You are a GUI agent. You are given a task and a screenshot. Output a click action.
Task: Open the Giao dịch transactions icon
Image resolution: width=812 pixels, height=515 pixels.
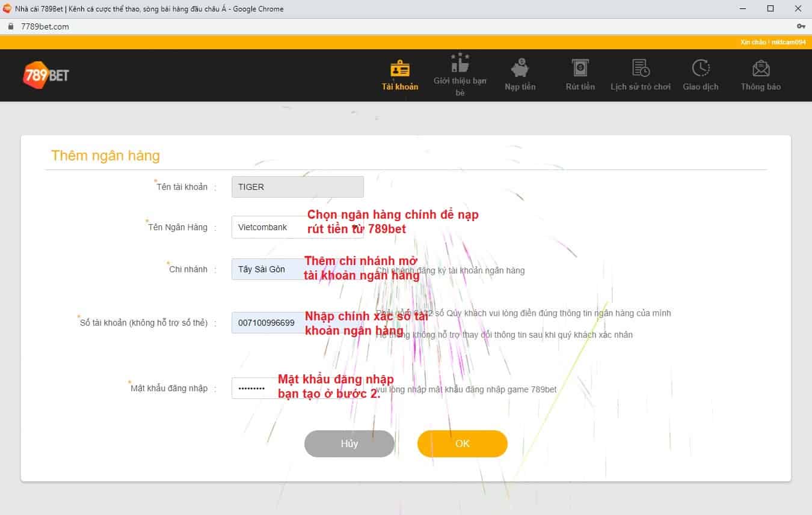coord(701,68)
